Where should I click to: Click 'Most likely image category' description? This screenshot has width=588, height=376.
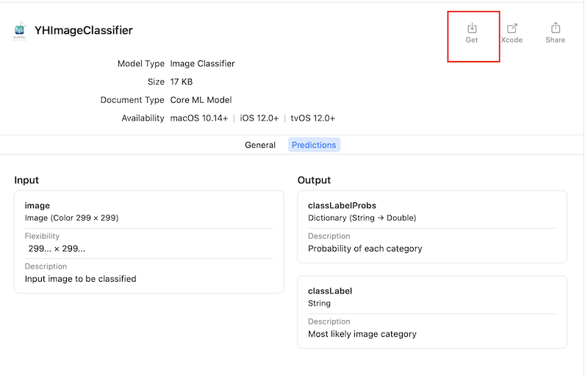pyautogui.click(x=362, y=334)
